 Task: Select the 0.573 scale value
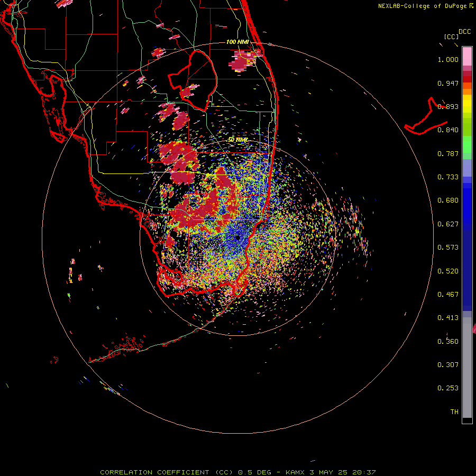pyautogui.click(x=448, y=248)
